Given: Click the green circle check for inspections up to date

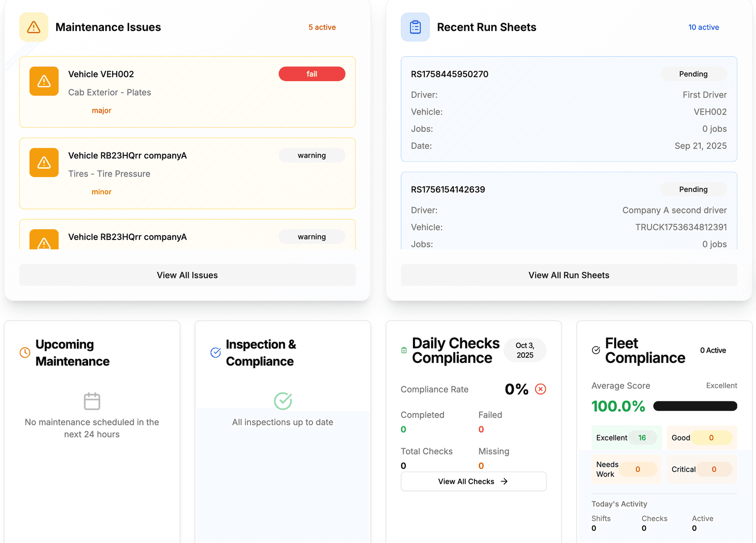Looking at the screenshot, I should pos(283,401).
